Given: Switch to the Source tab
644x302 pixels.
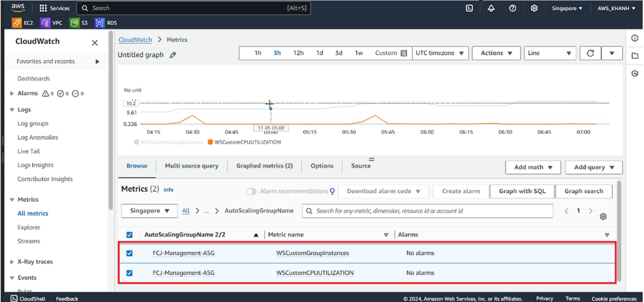Looking at the screenshot, I should [x=361, y=166].
